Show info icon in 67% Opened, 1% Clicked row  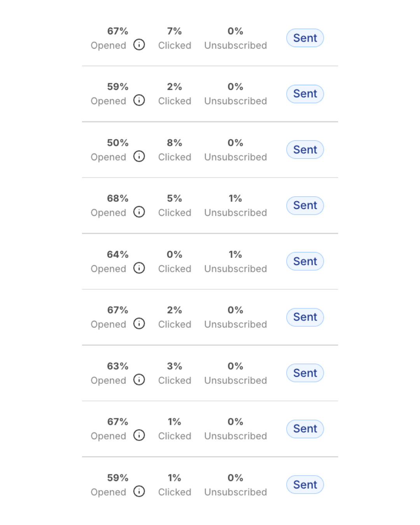coord(139,435)
